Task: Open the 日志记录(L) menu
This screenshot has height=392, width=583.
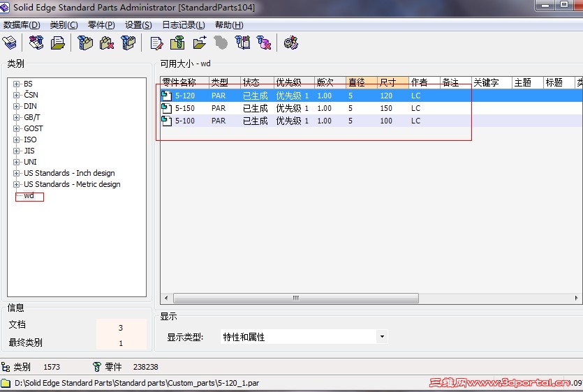Action: point(184,25)
